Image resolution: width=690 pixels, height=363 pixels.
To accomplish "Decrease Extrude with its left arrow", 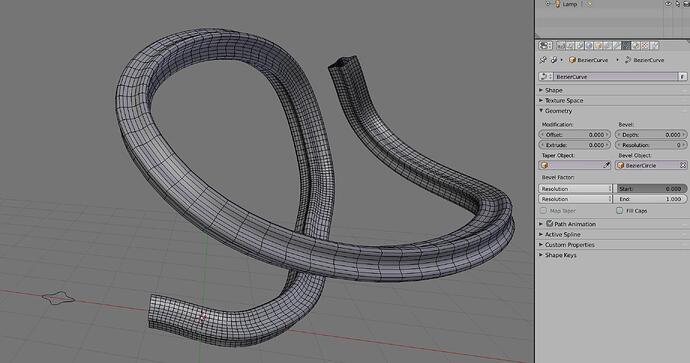I will click(543, 145).
